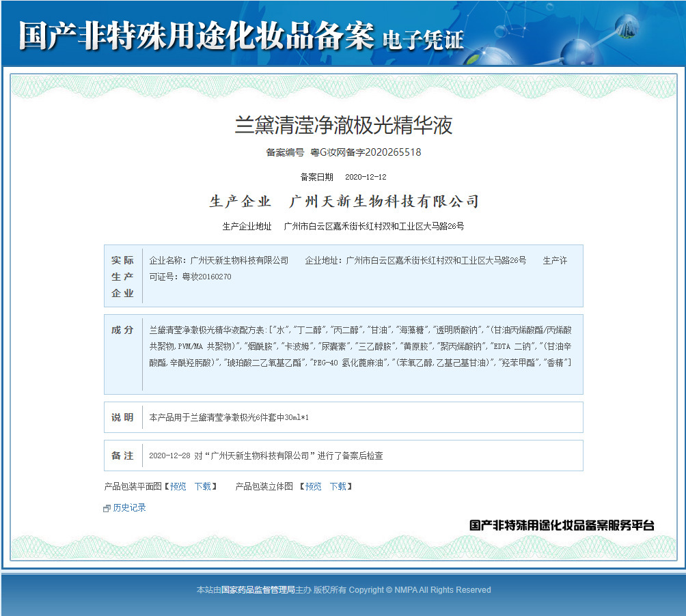Click the remark dated 2020-12-28
The width and height of the screenshot is (686, 616).
[266, 456]
